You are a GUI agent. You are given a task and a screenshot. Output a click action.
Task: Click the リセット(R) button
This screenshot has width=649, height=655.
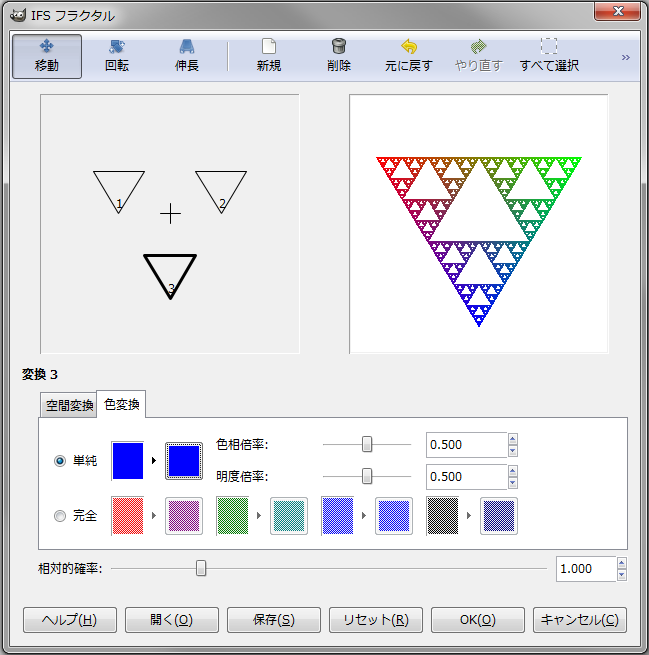tap(376, 620)
